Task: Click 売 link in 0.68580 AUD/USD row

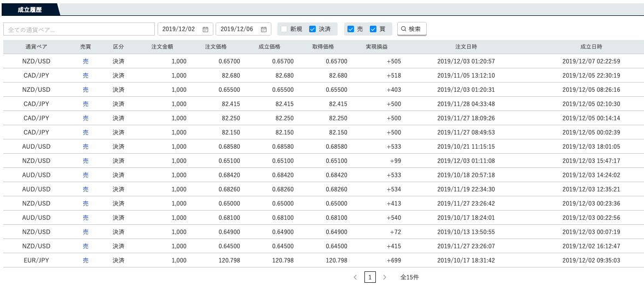Action: tap(85, 147)
